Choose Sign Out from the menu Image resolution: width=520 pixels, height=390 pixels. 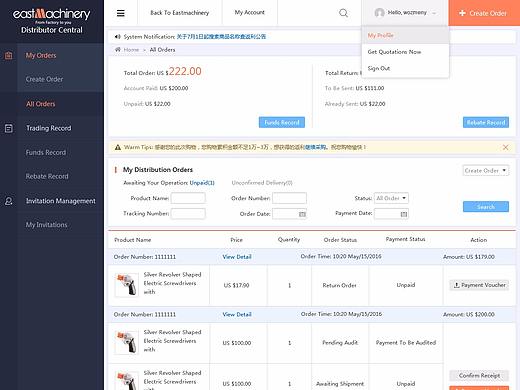coord(379,68)
